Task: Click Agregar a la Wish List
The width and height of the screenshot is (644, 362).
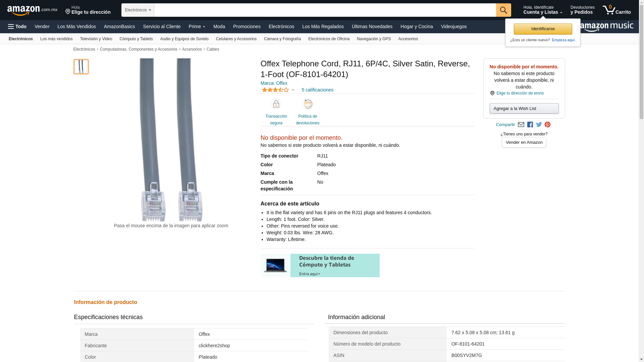Action: (524, 108)
